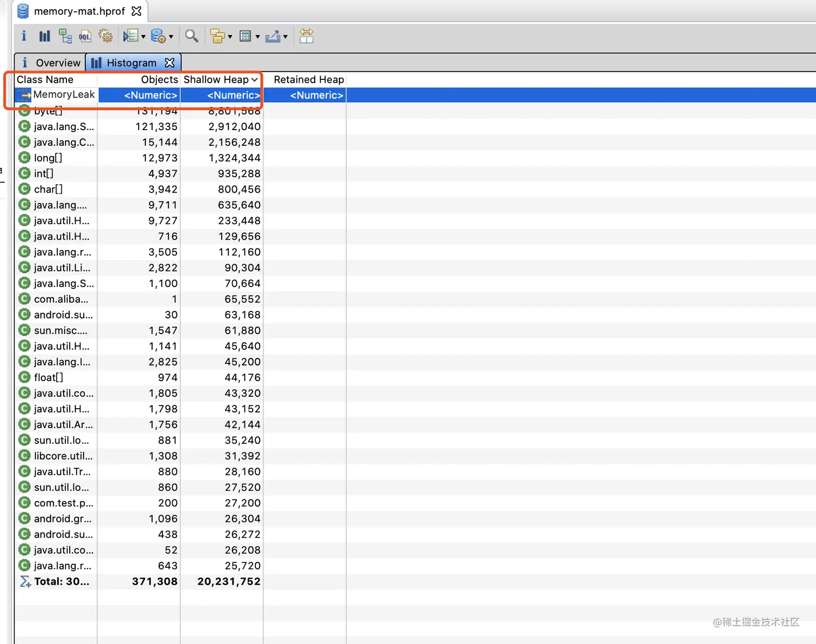Viewport: 816px width, 644px height.
Task: Click the heap dump database icon on memory-mat.hprof tab
Action: [23, 11]
